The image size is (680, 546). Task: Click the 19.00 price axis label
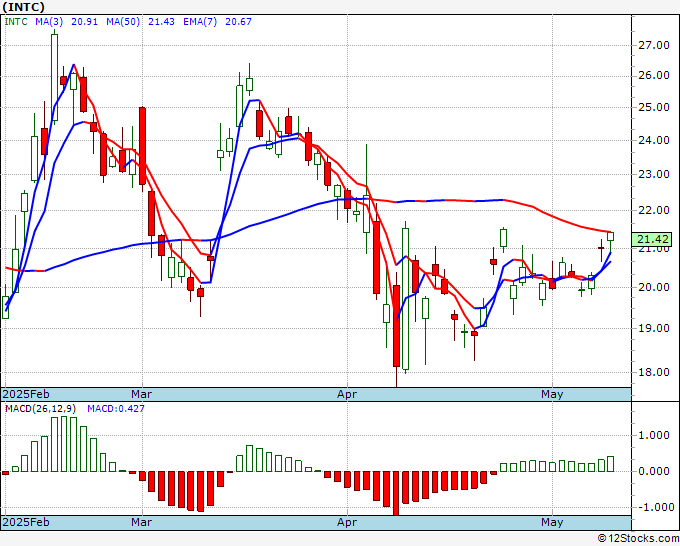[x=654, y=328]
